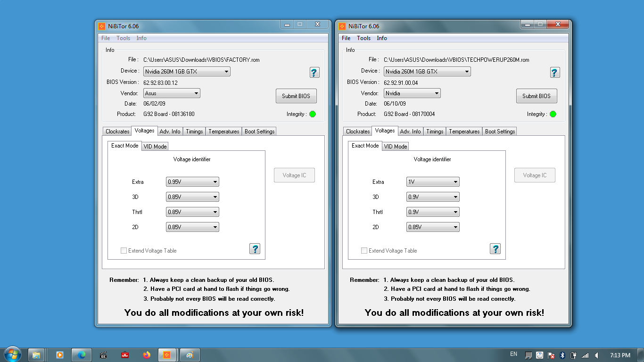Launch Firefox from the taskbar
The width and height of the screenshot is (644, 362).
(x=147, y=355)
